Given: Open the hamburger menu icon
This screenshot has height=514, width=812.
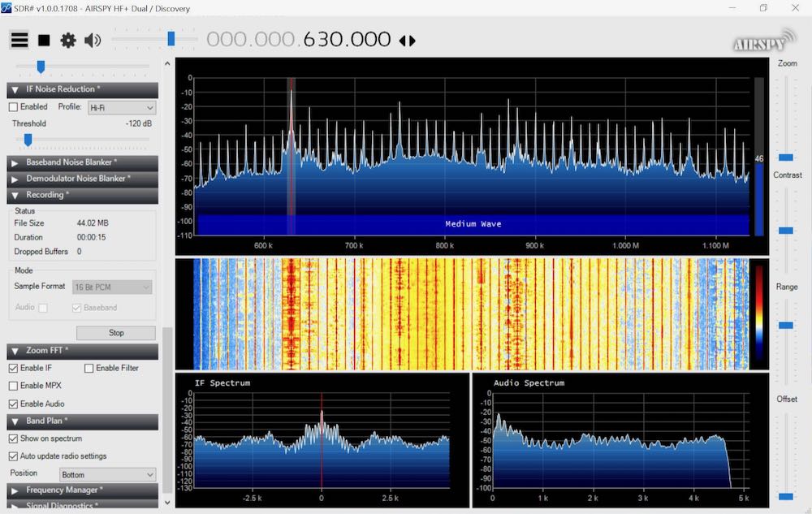Looking at the screenshot, I should point(19,39).
